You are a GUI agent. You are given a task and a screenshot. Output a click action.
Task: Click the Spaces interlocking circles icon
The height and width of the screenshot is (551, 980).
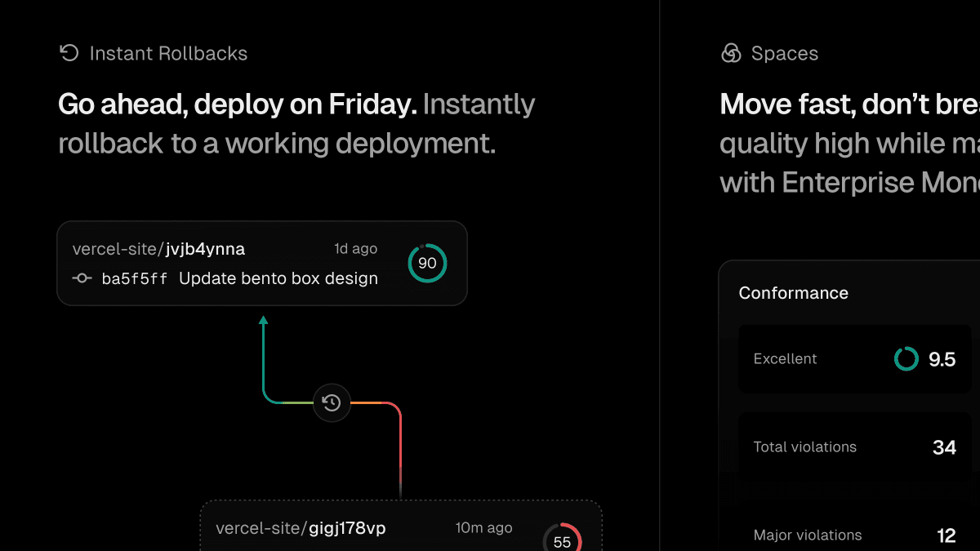731,53
